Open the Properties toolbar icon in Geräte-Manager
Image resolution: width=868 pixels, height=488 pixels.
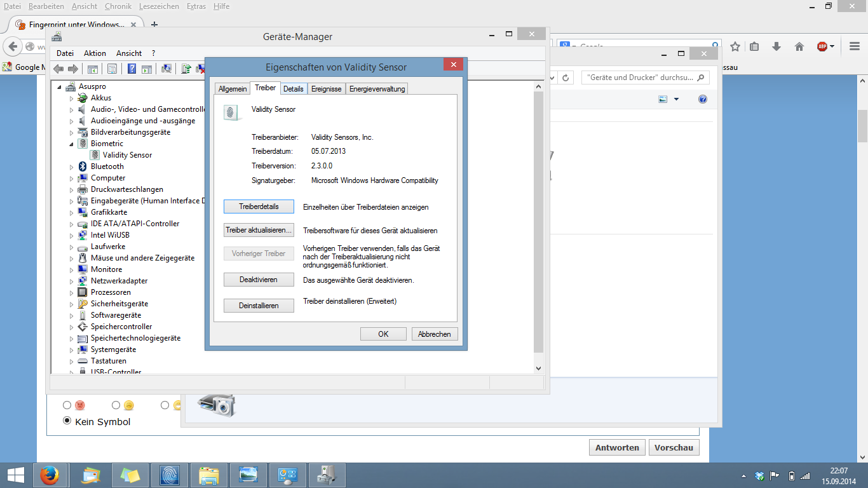pyautogui.click(x=112, y=69)
